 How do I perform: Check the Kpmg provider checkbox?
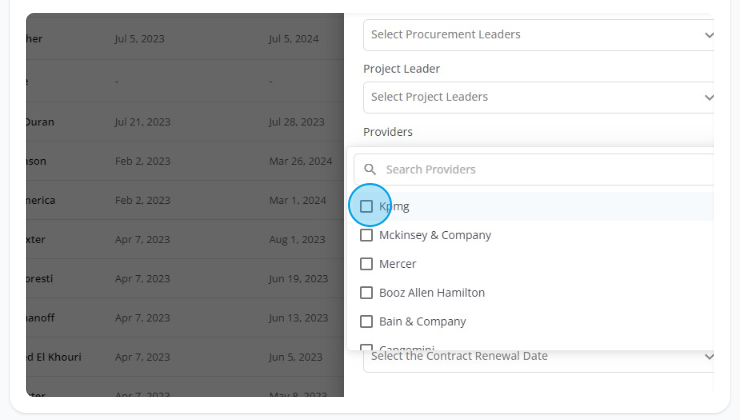coord(366,206)
